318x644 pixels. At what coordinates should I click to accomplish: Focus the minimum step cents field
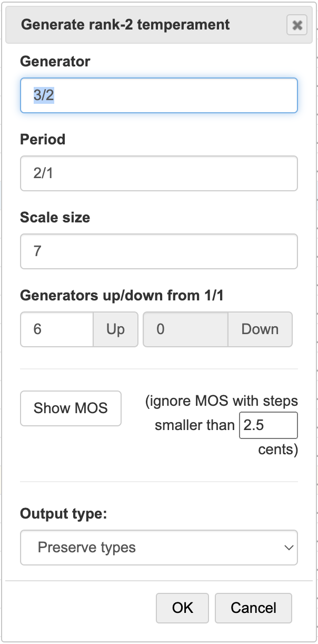click(268, 425)
